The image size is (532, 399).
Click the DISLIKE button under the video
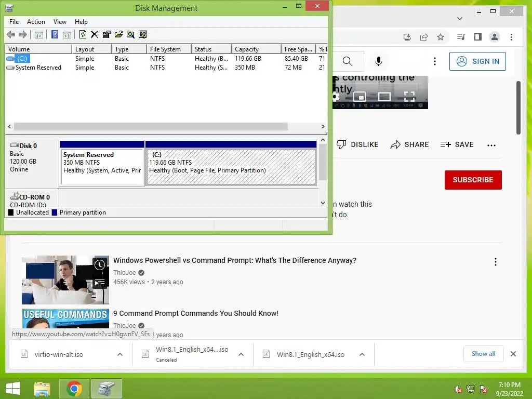click(x=357, y=144)
